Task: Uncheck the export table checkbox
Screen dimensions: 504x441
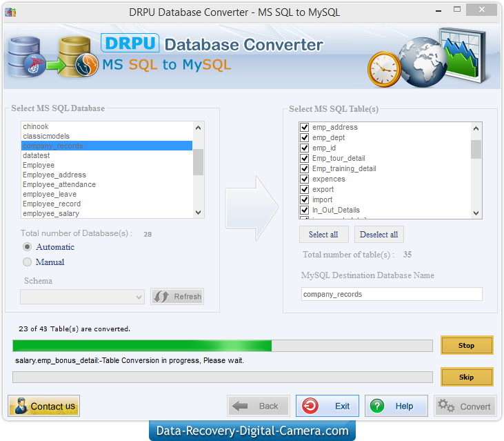Action: (x=304, y=189)
